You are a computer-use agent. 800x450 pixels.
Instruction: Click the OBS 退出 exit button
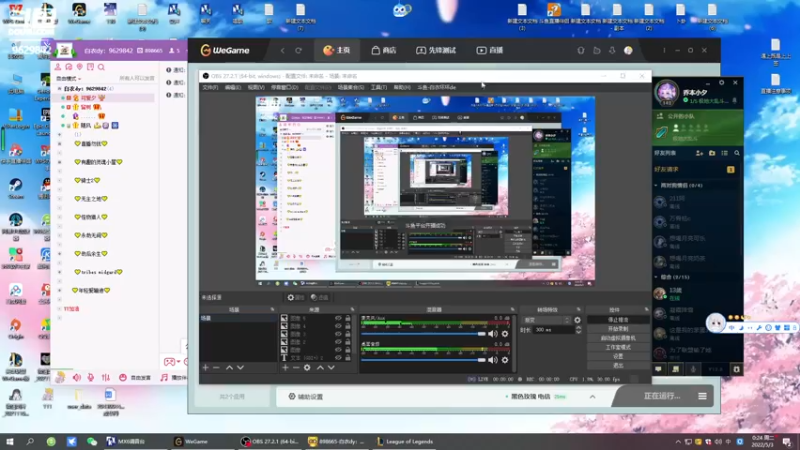[x=618, y=365]
